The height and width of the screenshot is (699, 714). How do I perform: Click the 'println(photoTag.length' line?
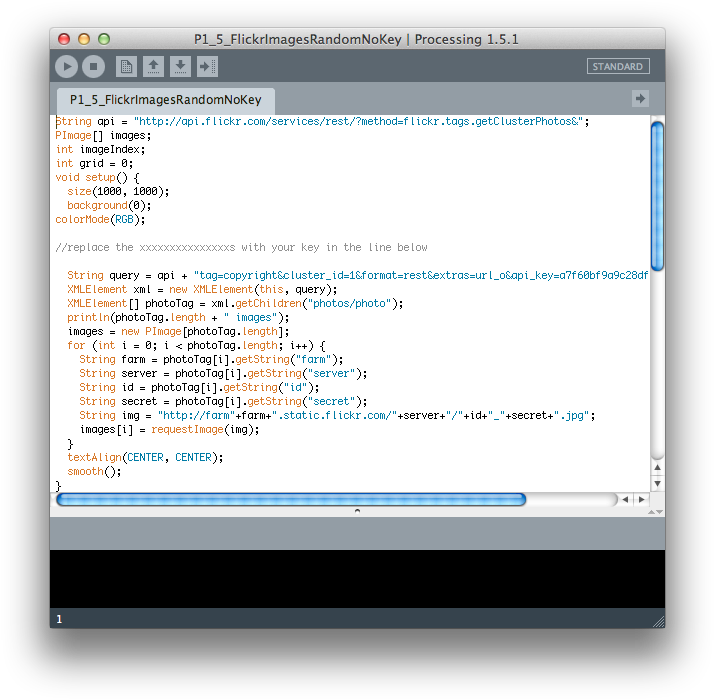coord(178,317)
